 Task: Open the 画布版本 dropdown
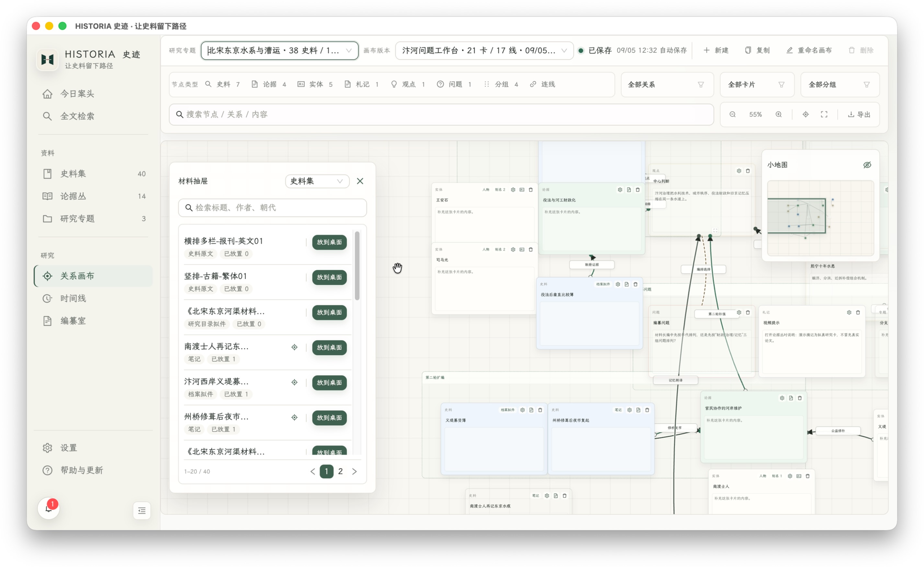(484, 51)
